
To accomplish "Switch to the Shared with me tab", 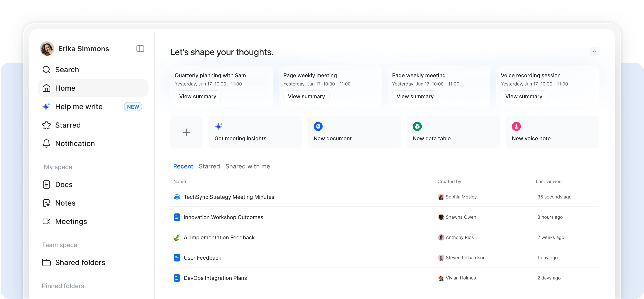I will 248,166.
